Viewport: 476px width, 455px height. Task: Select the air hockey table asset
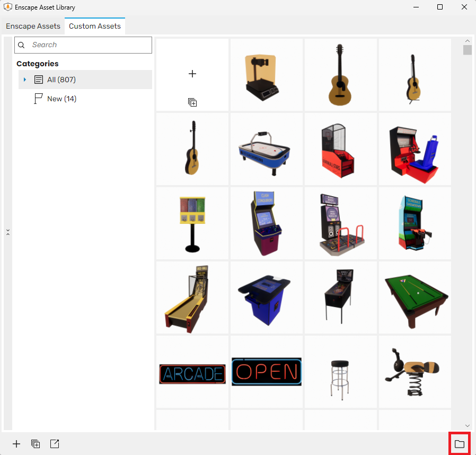click(267, 149)
